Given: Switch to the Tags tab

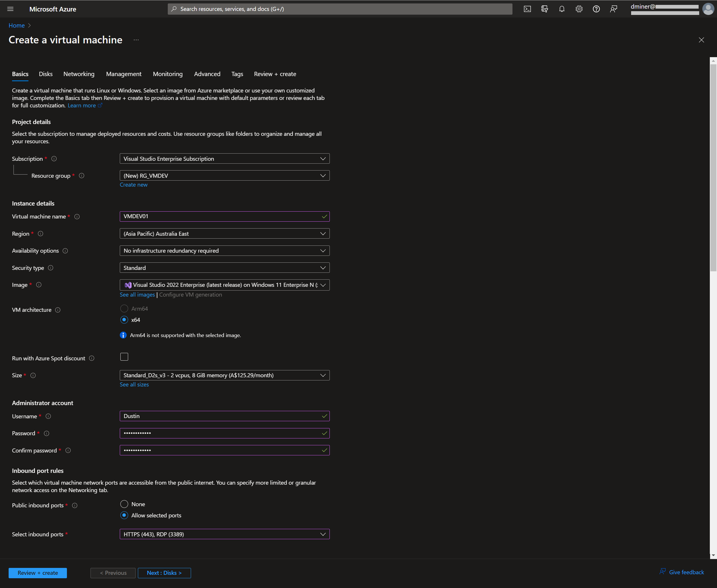Looking at the screenshot, I should (x=237, y=74).
